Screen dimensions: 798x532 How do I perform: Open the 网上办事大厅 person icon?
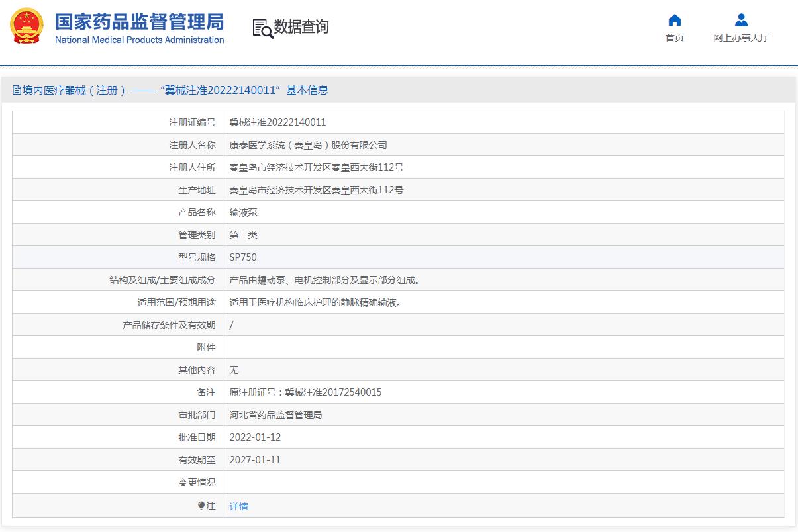click(x=741, y=20)
